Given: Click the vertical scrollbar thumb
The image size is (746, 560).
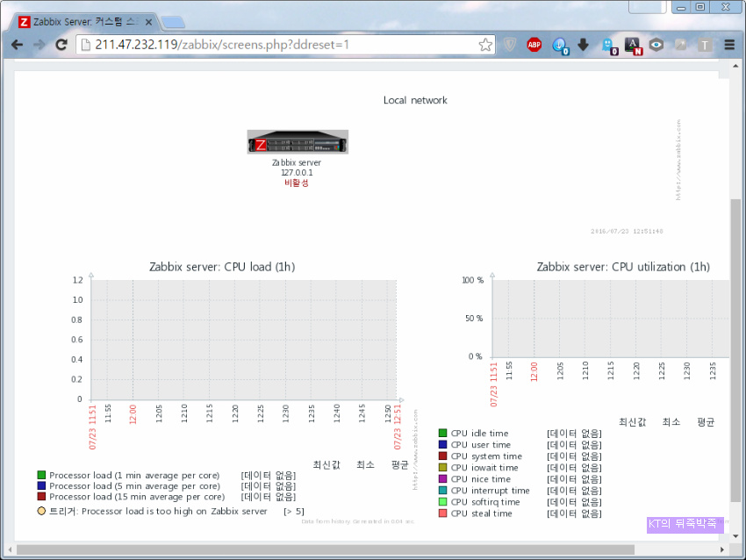Looking at the screenshot, I should [735, 349].
